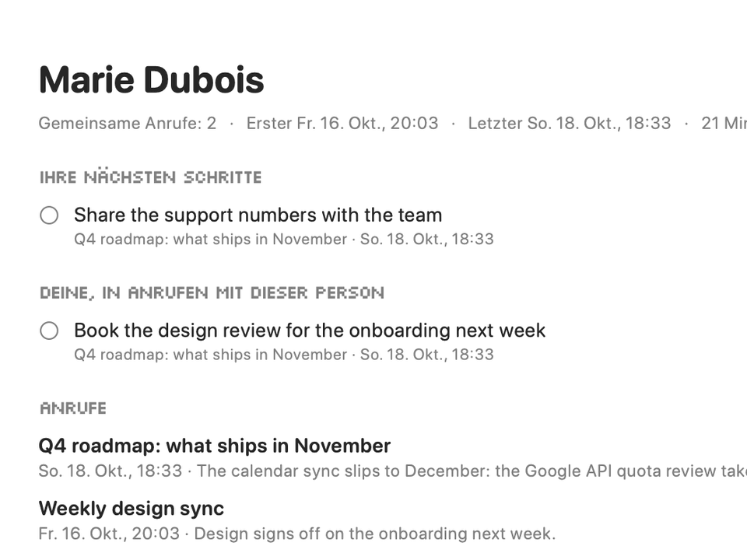Click the "Fr. 16. Okt., 20:03" date under Weekly design sync

[x=109, y=534]
